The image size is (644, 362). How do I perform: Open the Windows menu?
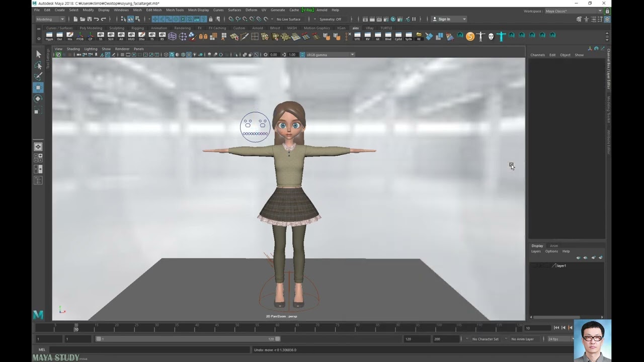(121, 10)
